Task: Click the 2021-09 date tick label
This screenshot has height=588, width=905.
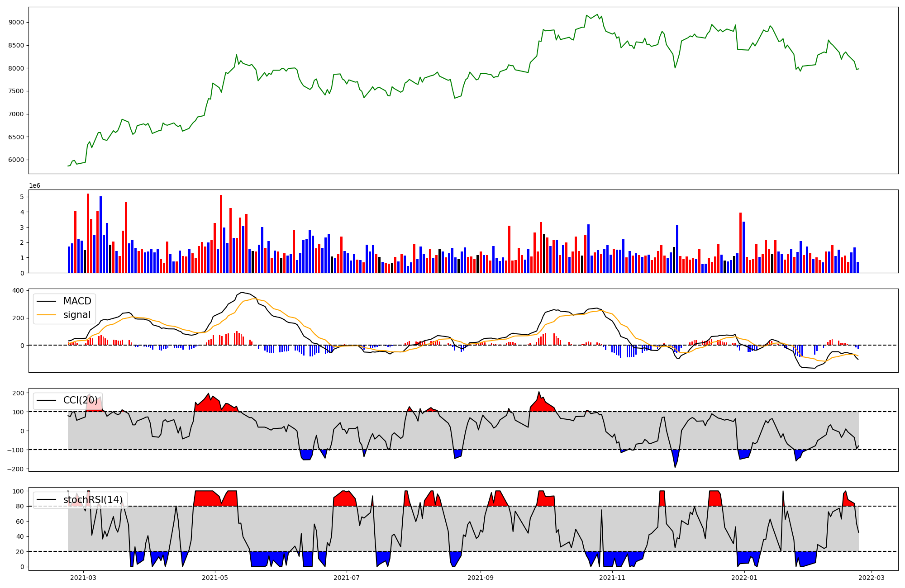Action: [480, 578]
